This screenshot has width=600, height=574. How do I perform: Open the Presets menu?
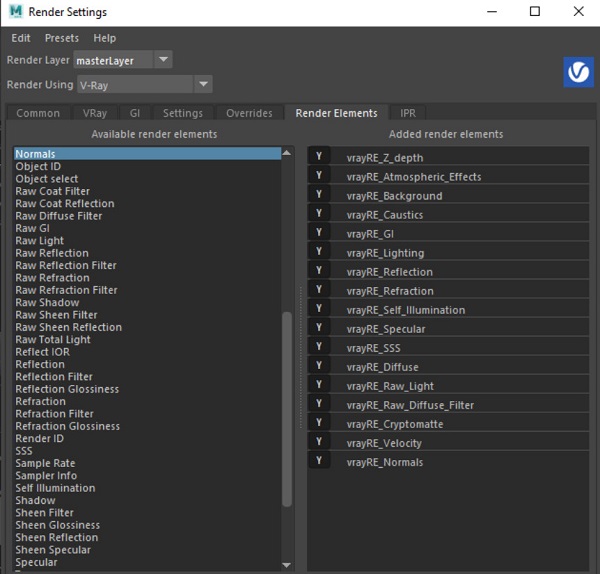tap(62, 38)
